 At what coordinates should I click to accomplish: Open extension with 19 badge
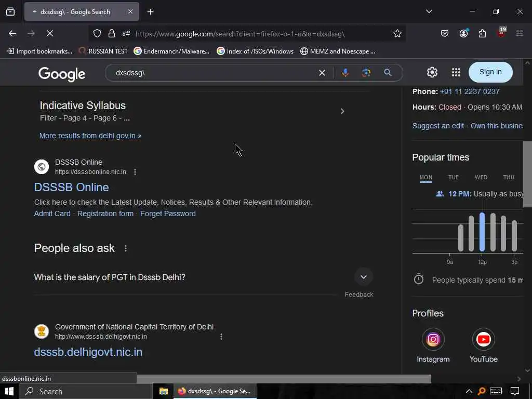click(x=501, y=32)
